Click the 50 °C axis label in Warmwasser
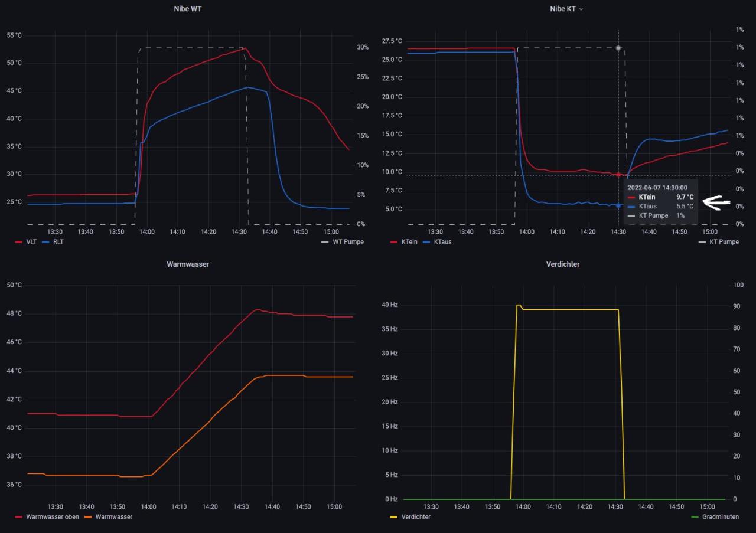The width and height of the screenshot is (756, 533). [14, 285]
